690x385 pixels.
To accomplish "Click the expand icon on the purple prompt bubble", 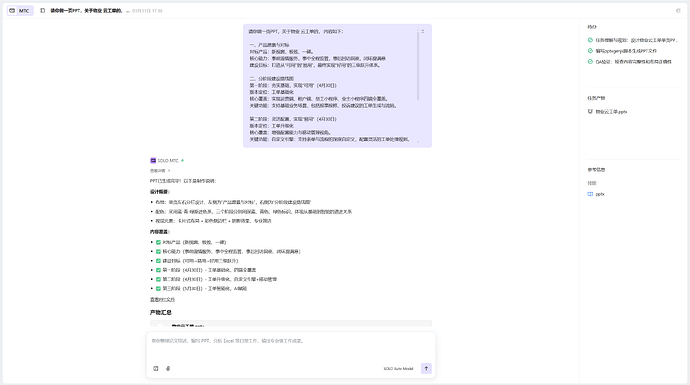I will pyautogui.click(x=422, y=32).
